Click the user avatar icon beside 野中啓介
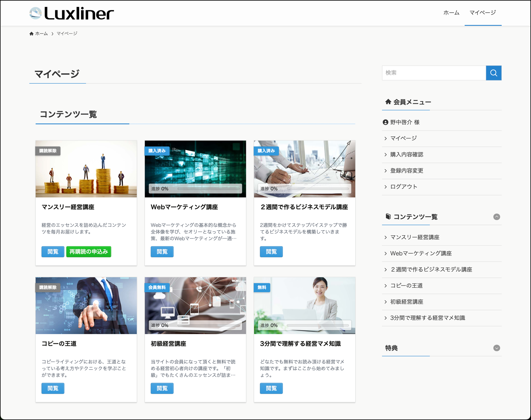Screen dimensions: 531x420 point(385,122)
